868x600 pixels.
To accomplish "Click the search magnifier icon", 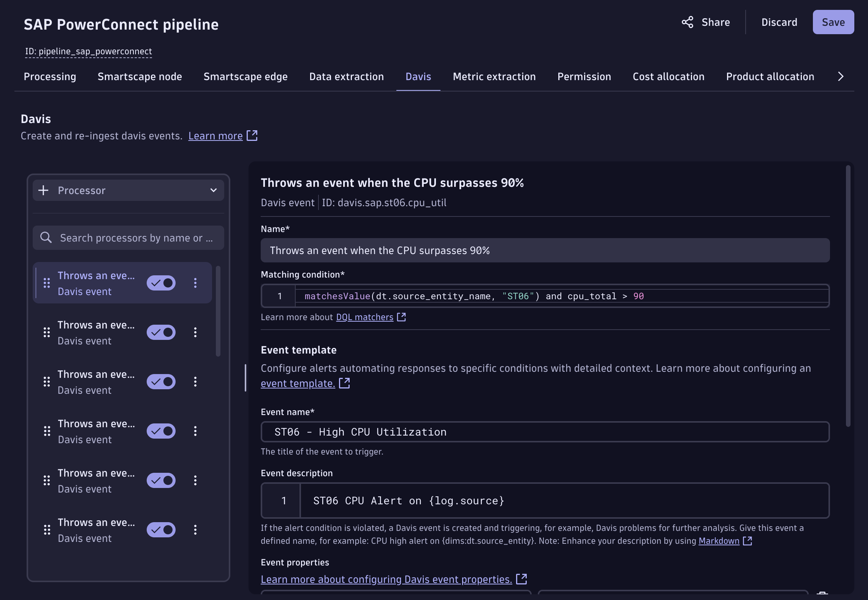I will click(46, 238).
